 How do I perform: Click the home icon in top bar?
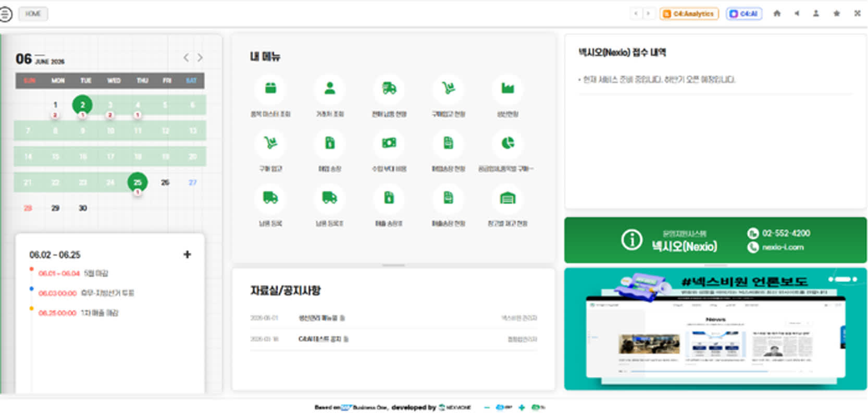coord(777,14)
